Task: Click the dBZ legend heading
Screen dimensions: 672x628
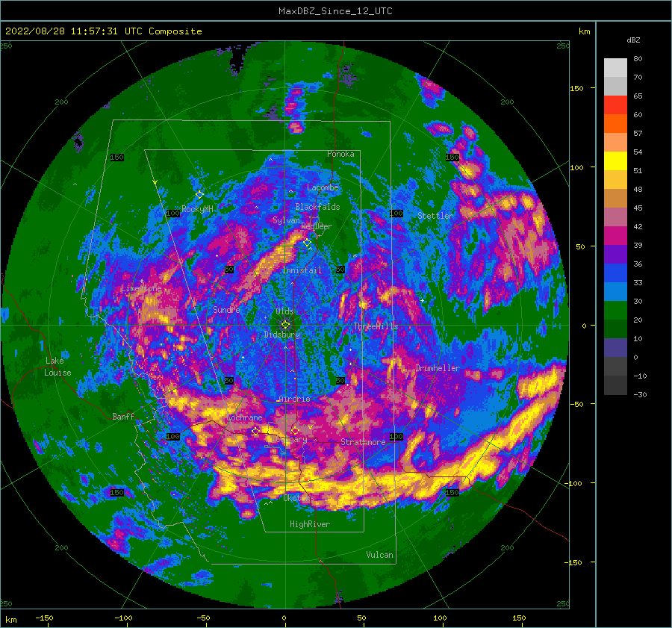Action: click(x=633, y=40)
